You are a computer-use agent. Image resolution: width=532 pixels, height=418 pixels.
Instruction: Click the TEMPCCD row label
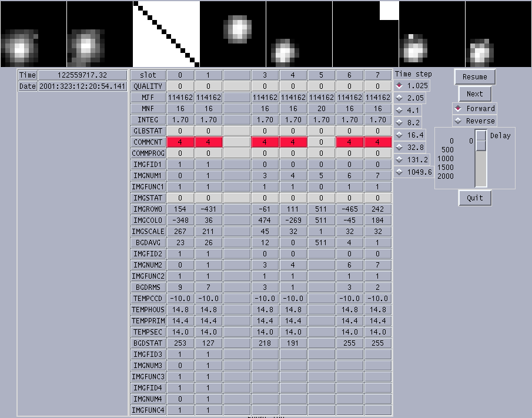(x=148, y=299)
